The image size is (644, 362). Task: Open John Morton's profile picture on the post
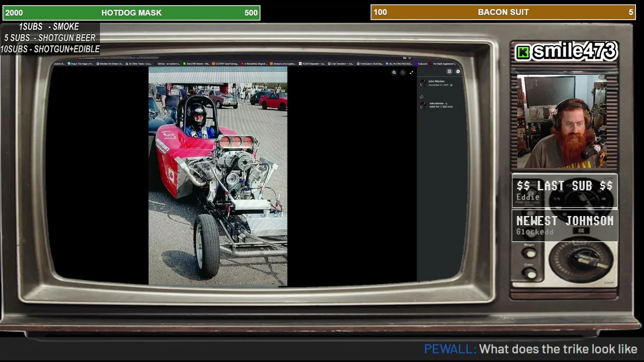[x=423, y=83]
